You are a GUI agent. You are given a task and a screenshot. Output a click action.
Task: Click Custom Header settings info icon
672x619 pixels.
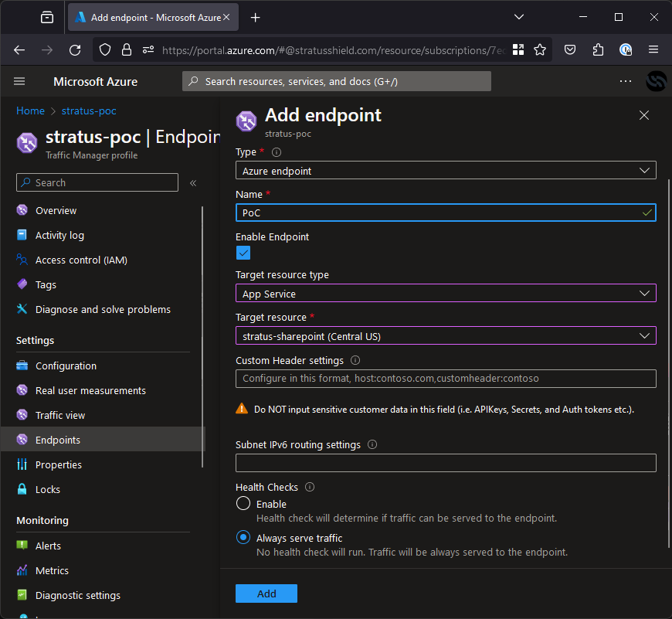tap(355, 360)
